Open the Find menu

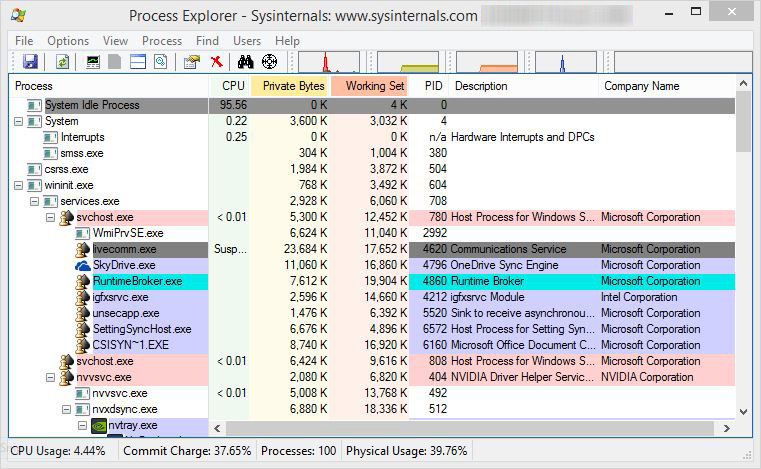pos(207,41)
